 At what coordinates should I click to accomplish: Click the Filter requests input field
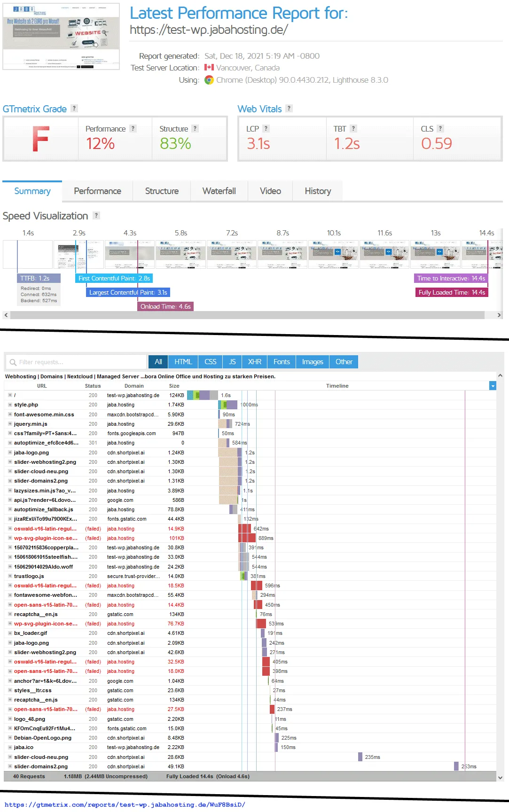pos(76,362)
